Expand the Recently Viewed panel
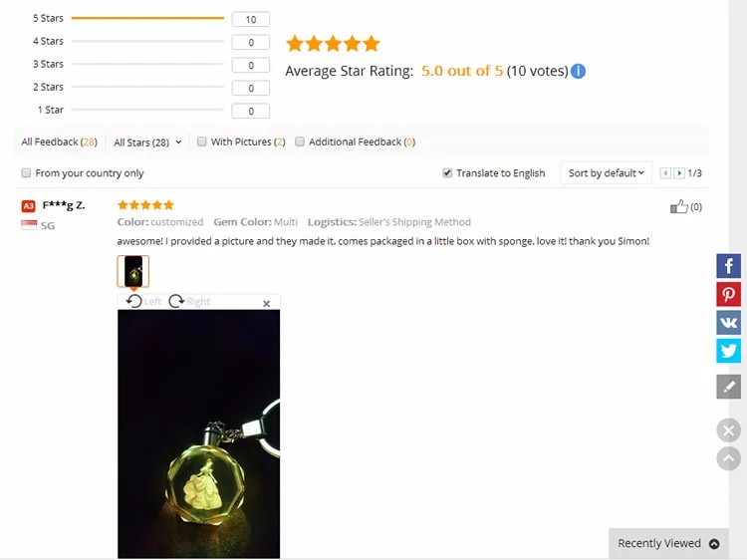The image size is (747, 560). pyautogui.click(x=668, y=543)
